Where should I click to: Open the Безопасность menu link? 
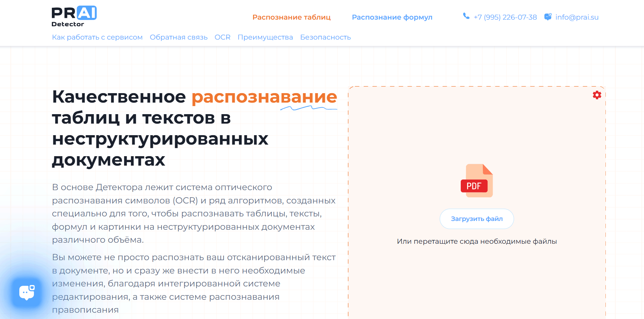(326, 37)
